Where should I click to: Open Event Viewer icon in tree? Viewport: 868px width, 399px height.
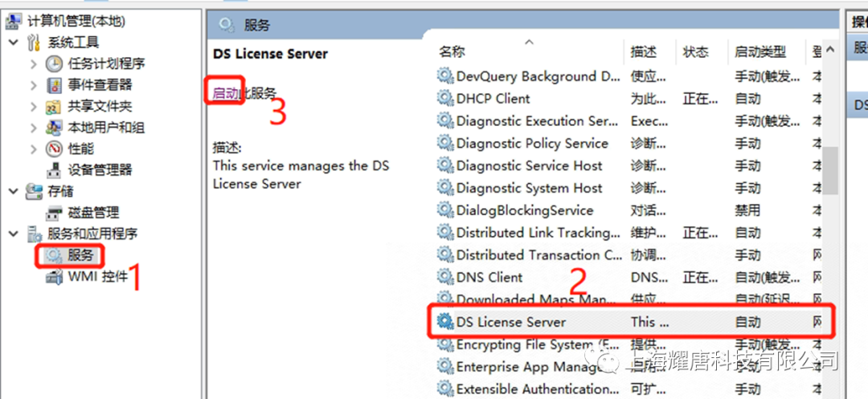[x=54, y=85]
